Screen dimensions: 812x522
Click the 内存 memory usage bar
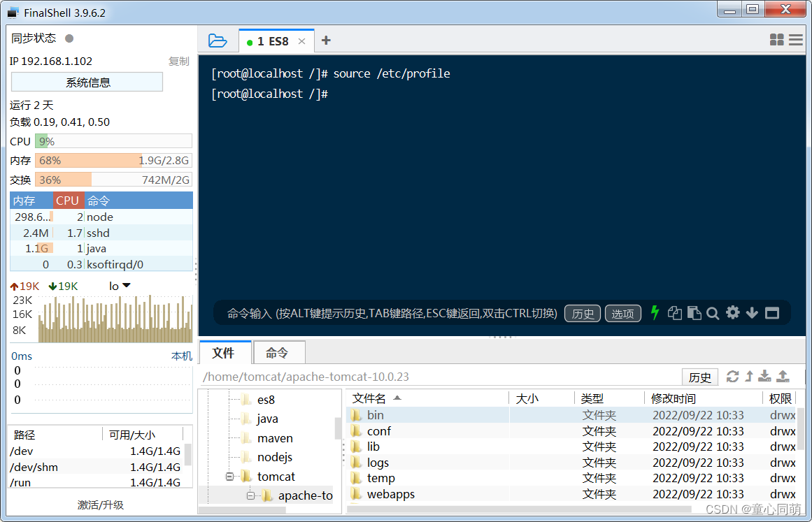point(113,161)
